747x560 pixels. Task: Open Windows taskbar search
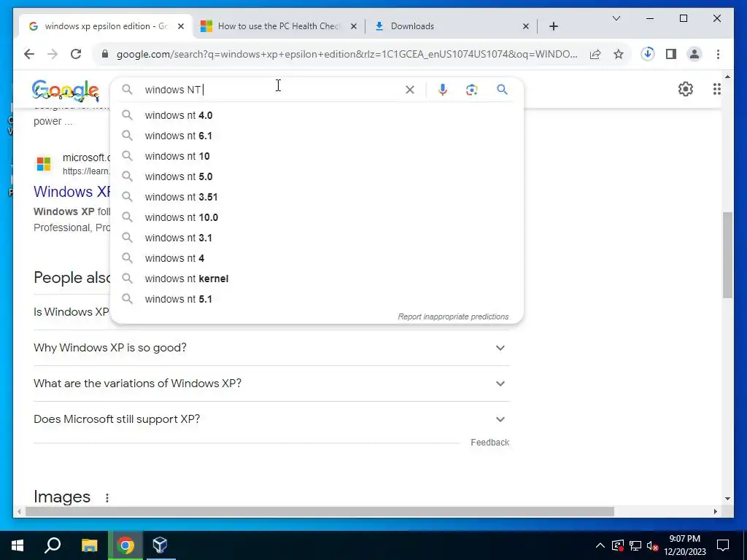53,545
